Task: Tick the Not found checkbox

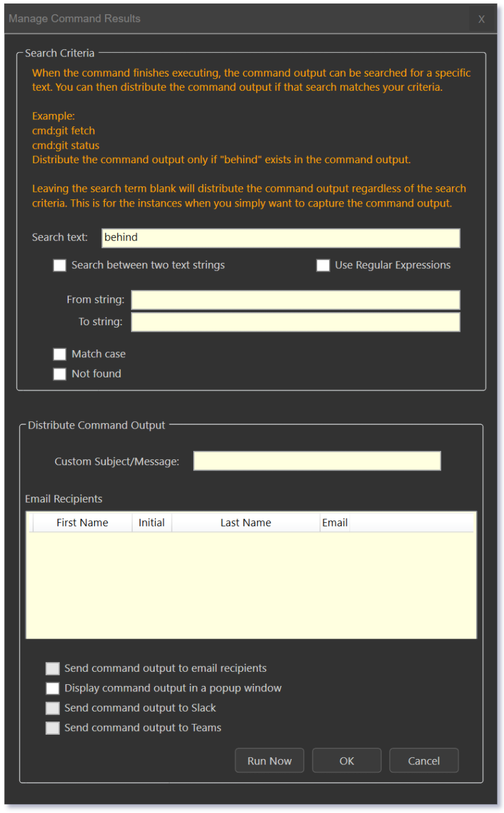Action: 60,374
